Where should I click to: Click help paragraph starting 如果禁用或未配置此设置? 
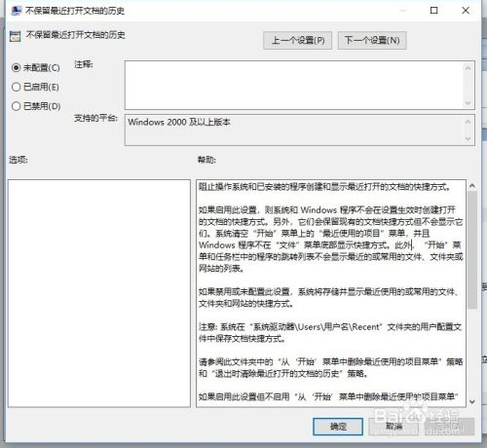pyautogui.click(x=328, y=298)
